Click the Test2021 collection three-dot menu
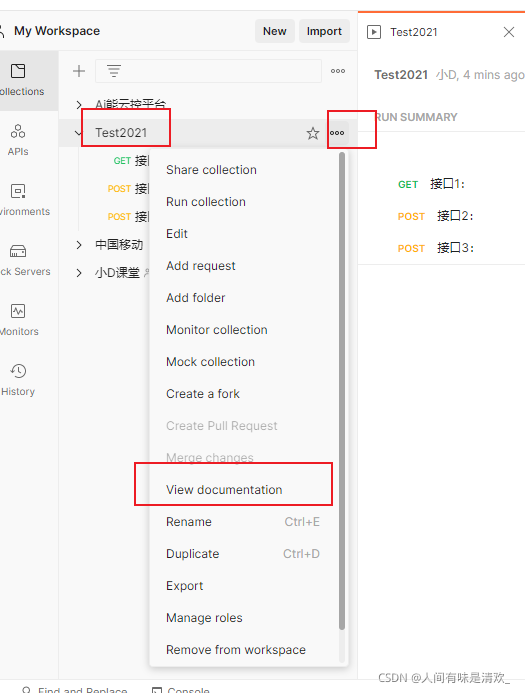Image resolution: width=525 pixels, height=693 pixels. pyautogui.click(x=337, y=133)
